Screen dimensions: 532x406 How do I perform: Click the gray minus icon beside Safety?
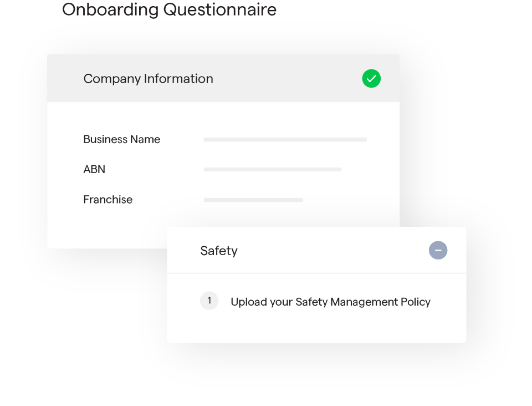point(438,251)
